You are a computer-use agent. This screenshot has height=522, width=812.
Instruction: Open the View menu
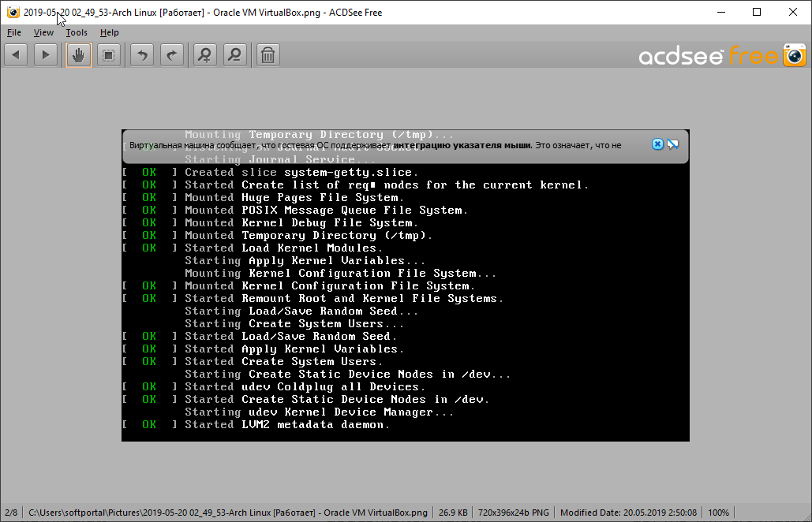coord(43,32)
